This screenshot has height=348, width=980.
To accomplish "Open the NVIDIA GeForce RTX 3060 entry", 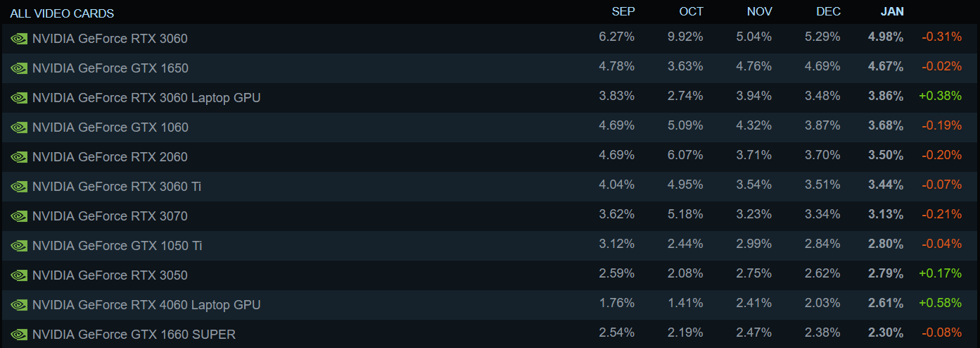I will coord(110,39).
